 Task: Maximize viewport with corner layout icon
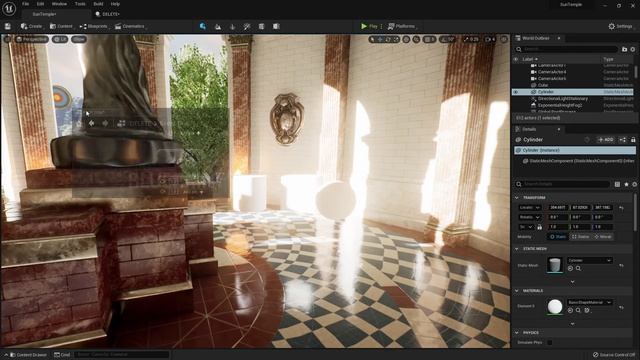coord(504,39)
